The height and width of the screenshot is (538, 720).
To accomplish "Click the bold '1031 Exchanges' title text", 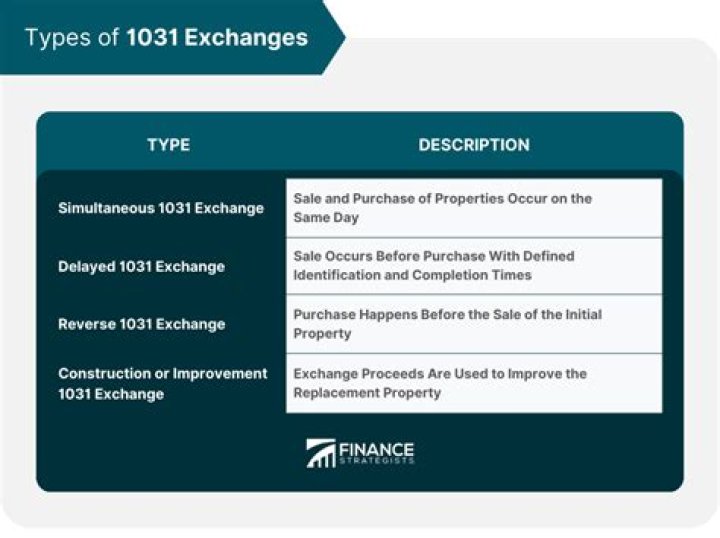I will (x=217, y=38).
